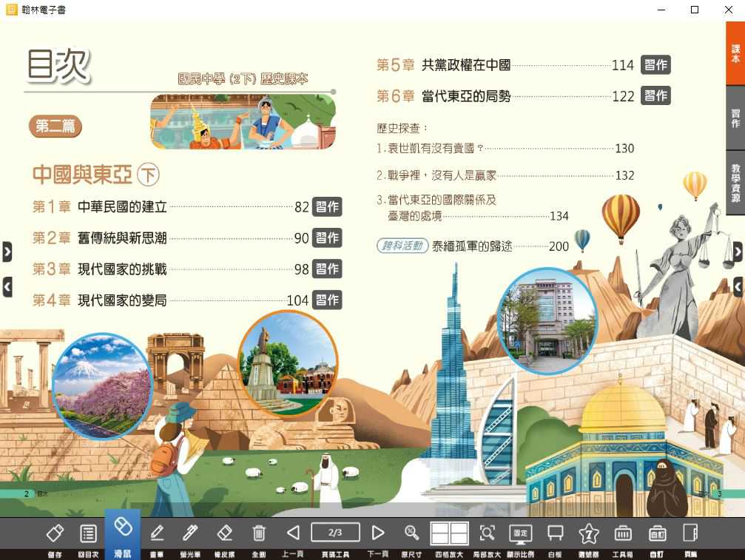This screenshot has width=745, height=560.
Task: Click the 2/3 page number tool box
Action: pyautogui.click(x=335, y=533)
